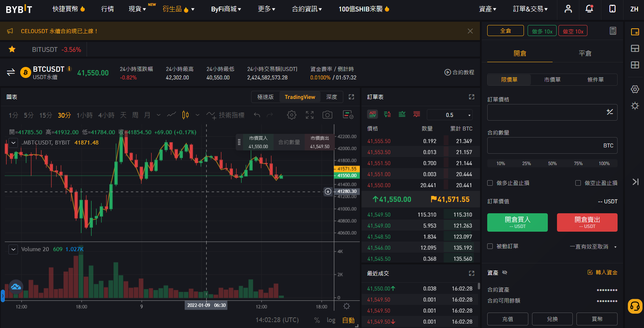Image resolution: width=644 pixels, height=328 pixels.
Task: Toggle price percent input mode icon
Action: 610,112
